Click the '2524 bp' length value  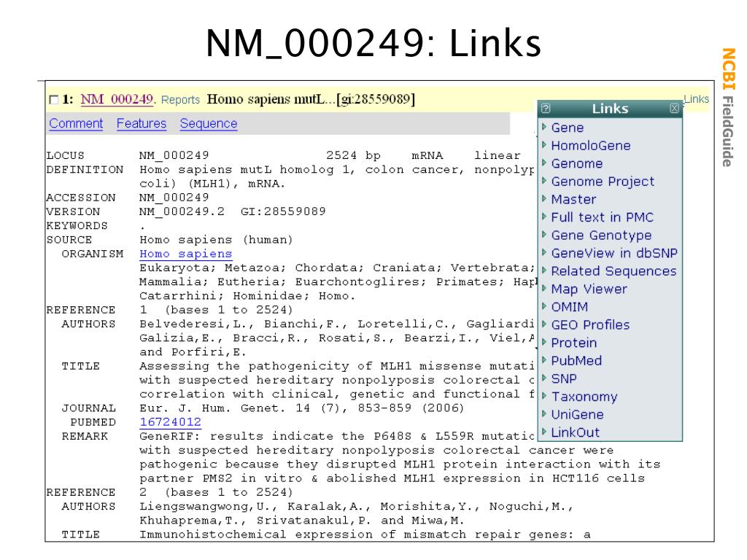click(353, 156)
